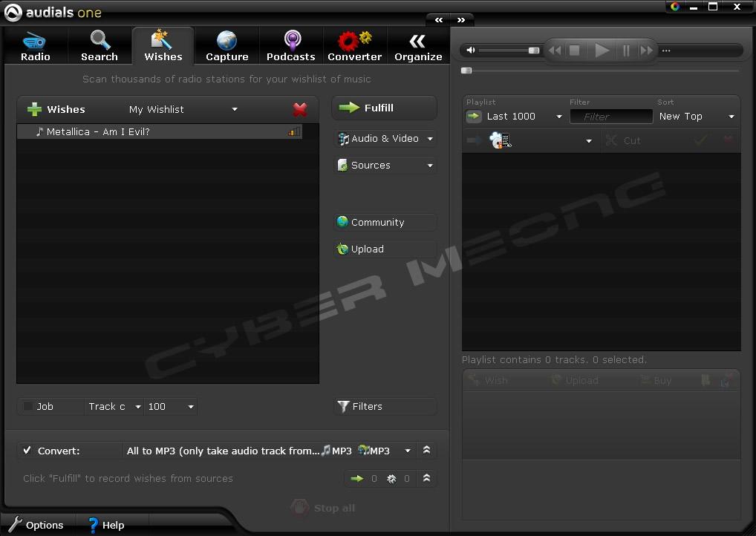
Task: Open the Radio tab
Action: point(35,46)
